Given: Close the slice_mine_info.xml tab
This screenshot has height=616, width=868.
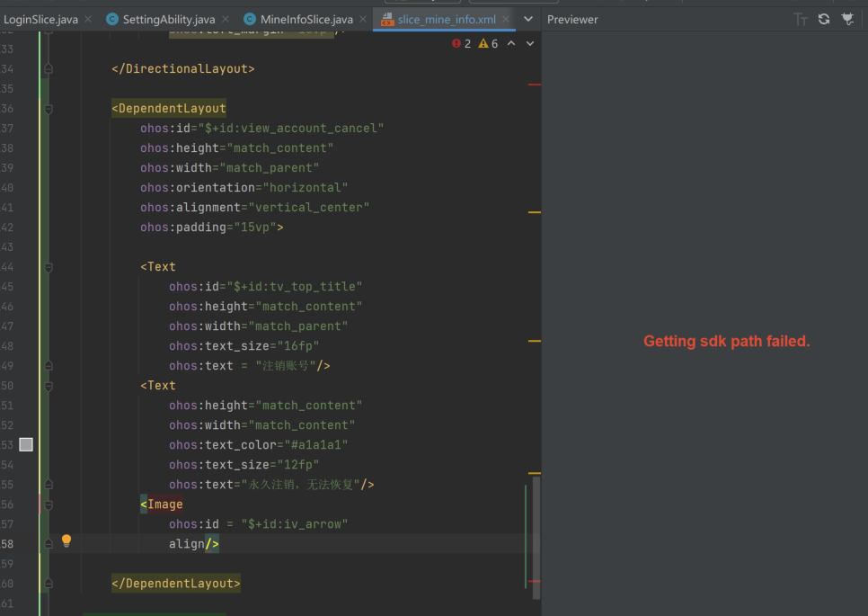Looking at the screenshot, I should [505, 20].
